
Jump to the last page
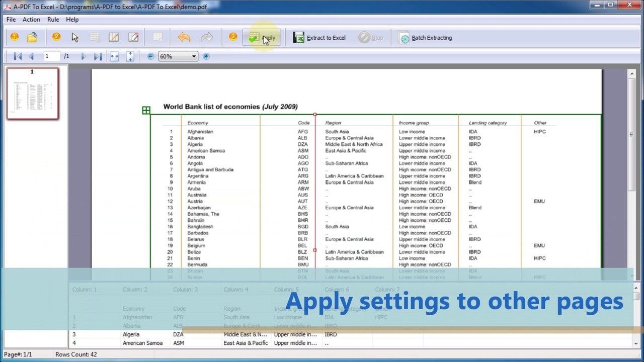[98, 56]
